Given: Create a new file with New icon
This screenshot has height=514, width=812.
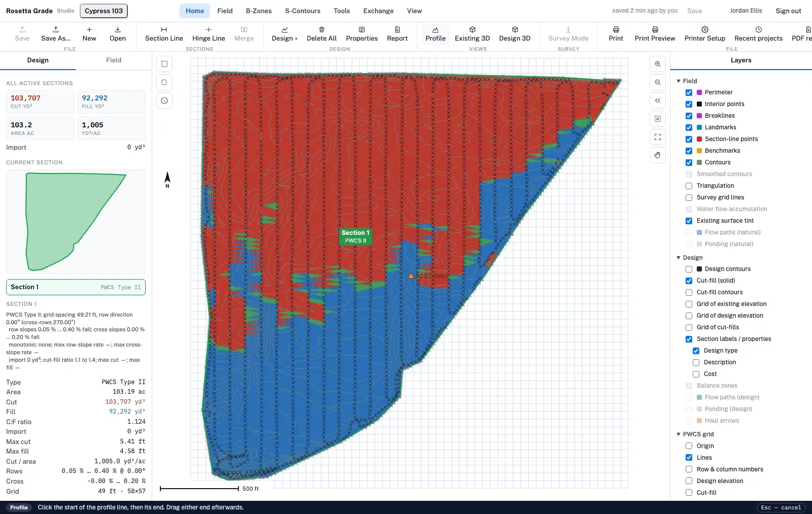Looking at the screenshot, I should 89,34.
